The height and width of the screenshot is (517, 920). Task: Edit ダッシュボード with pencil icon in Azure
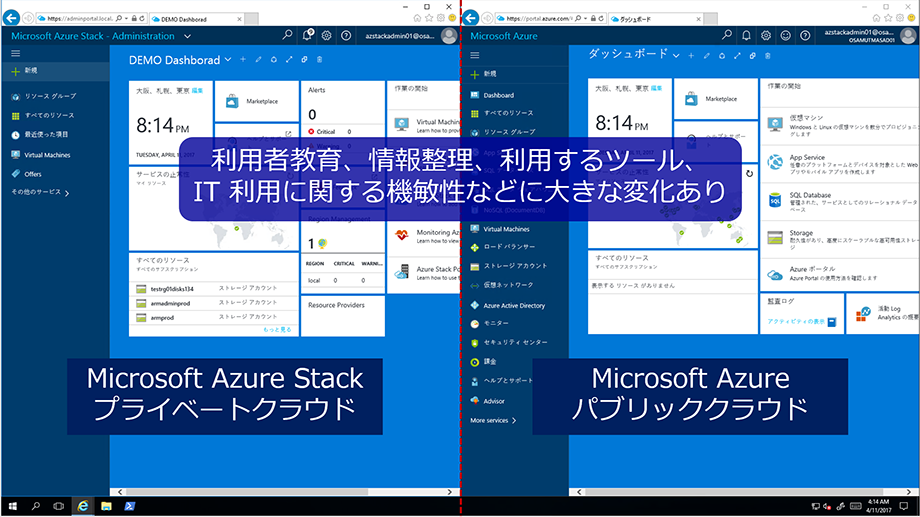point(706,56)
